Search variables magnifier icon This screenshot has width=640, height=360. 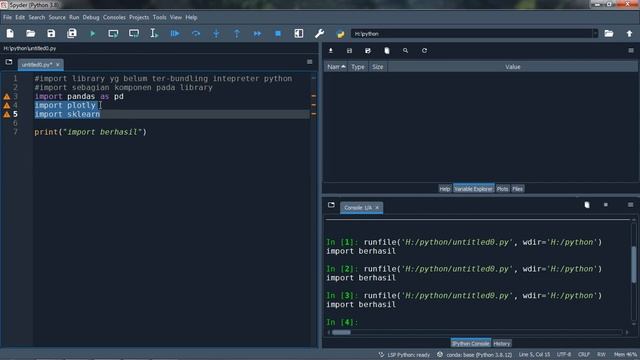click(405, 51)
